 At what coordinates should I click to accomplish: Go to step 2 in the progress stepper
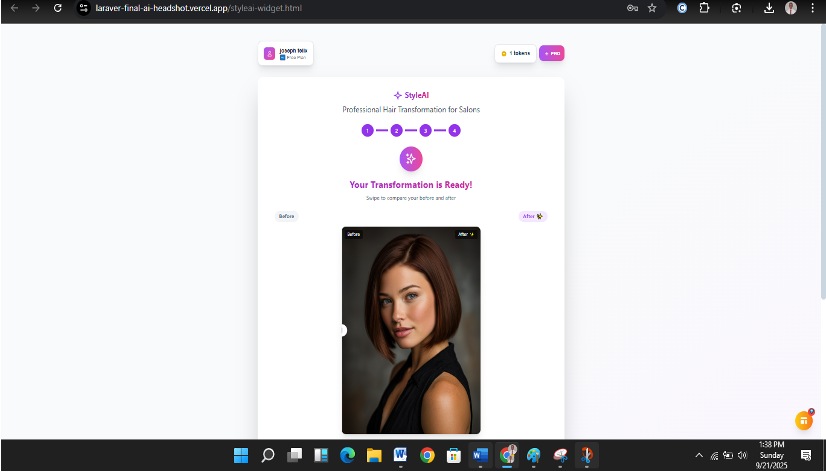click(396, 130)
